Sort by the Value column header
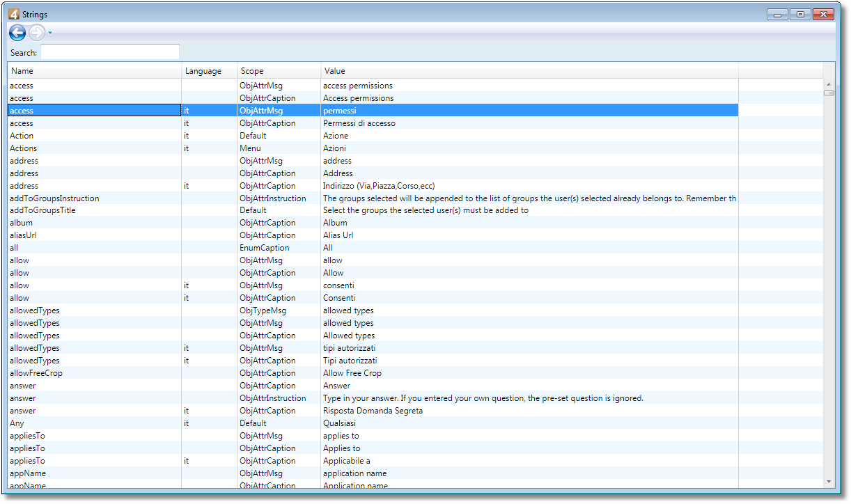 coord(529,71)
